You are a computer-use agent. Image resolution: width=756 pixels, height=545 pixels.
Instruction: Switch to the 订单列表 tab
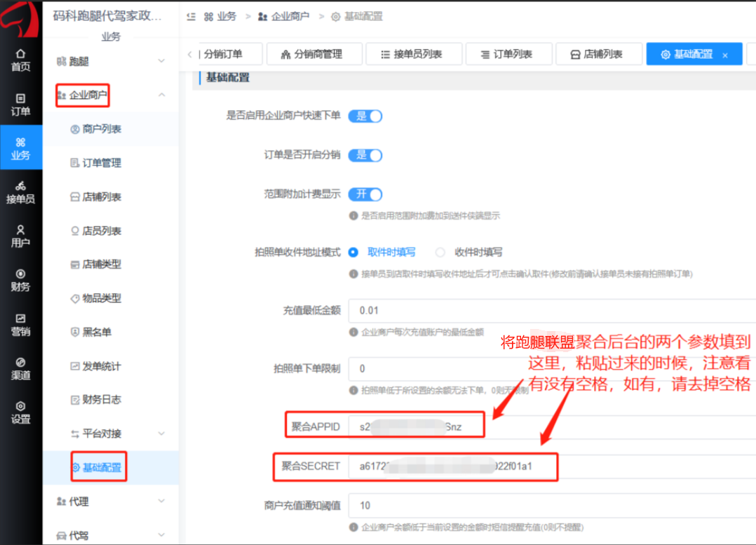point(508,54)
